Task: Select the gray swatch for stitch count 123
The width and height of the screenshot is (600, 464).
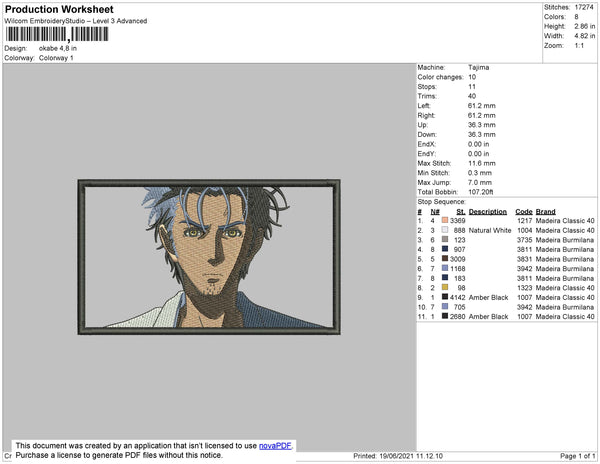Action: [445, 239]
